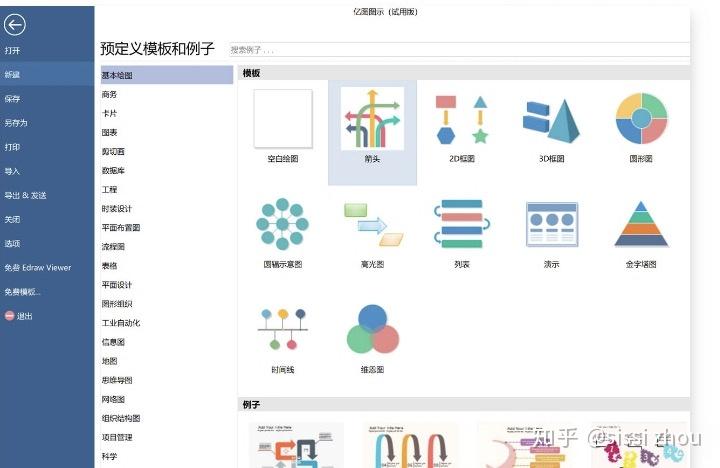Select 商务 category
The height and width of the screenshot is (468, 720).
pos(109,94)
